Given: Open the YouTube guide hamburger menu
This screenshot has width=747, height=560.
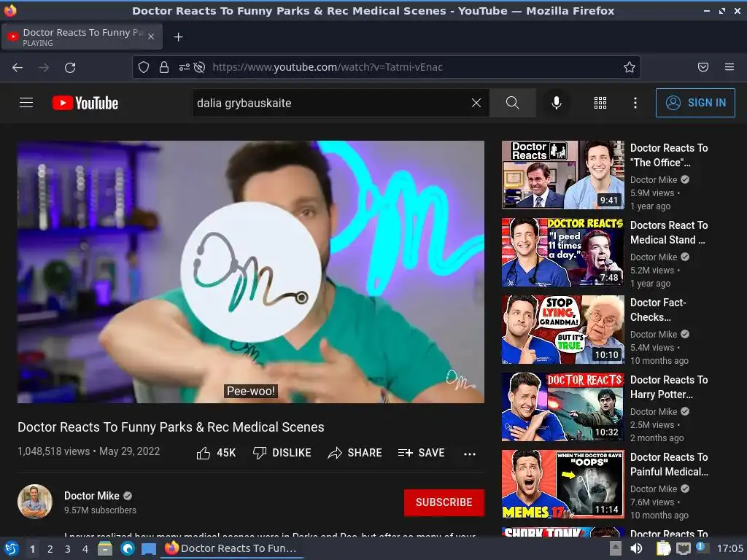Looking at the screenshot, I should (x=26, y=103).
